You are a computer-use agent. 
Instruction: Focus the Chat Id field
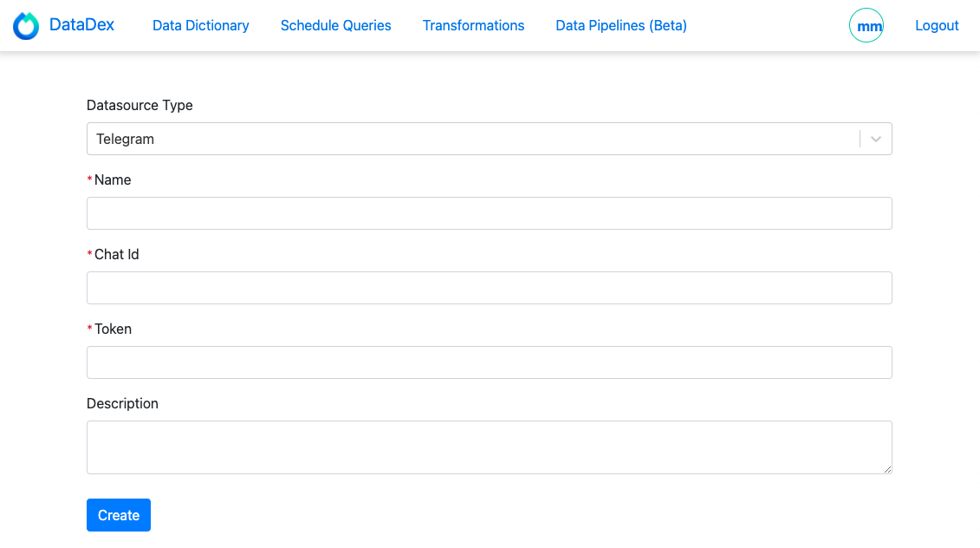click(490, 288)
